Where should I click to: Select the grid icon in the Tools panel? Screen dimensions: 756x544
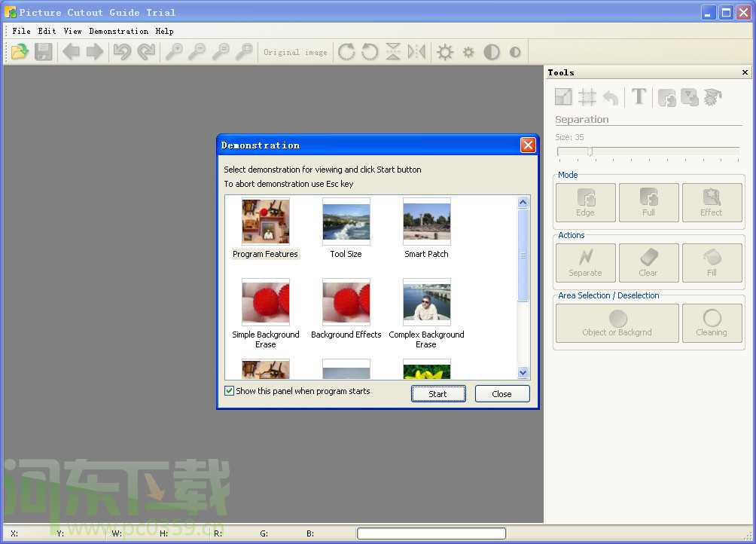pos(587,96)
